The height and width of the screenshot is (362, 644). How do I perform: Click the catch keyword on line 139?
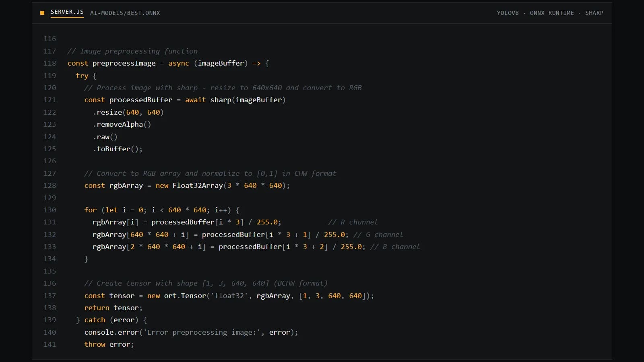(x=95, y=320)
